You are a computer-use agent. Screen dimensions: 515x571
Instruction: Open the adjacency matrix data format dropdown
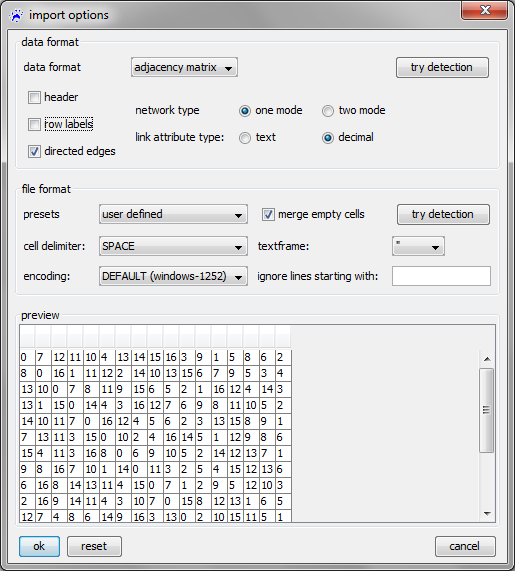coord(184,67)
